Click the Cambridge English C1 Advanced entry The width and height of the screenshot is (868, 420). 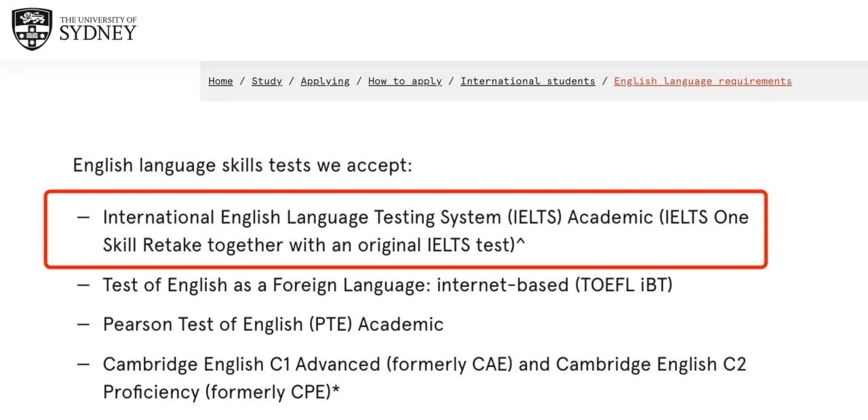[x=424, y=378]
